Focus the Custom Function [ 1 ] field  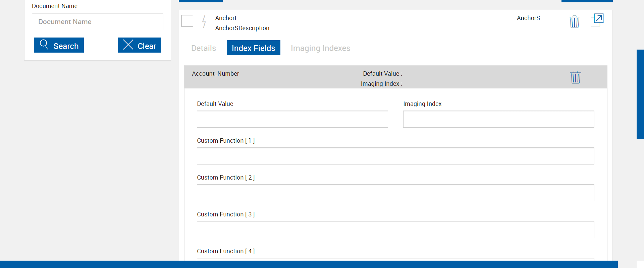click(395, 156)
